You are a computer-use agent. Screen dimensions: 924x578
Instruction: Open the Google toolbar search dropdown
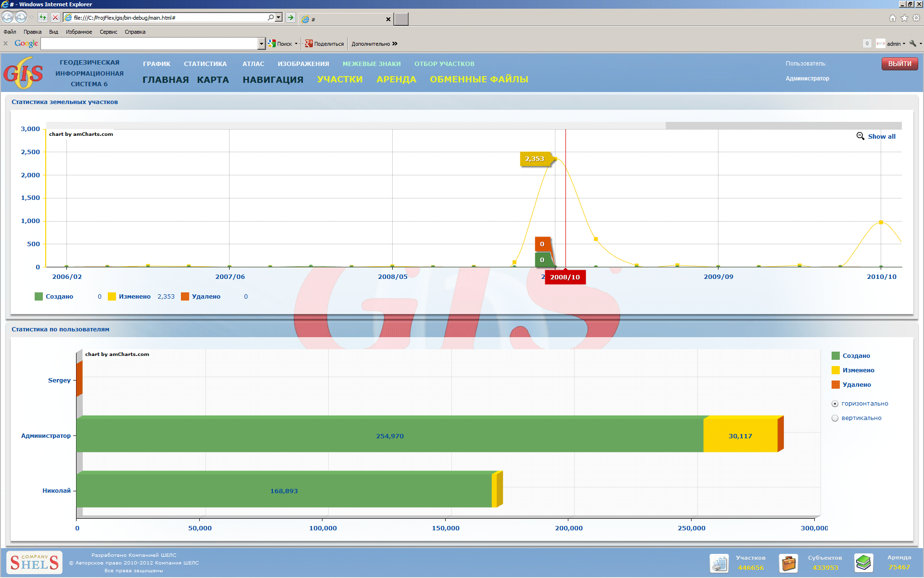tap(261, 44)
